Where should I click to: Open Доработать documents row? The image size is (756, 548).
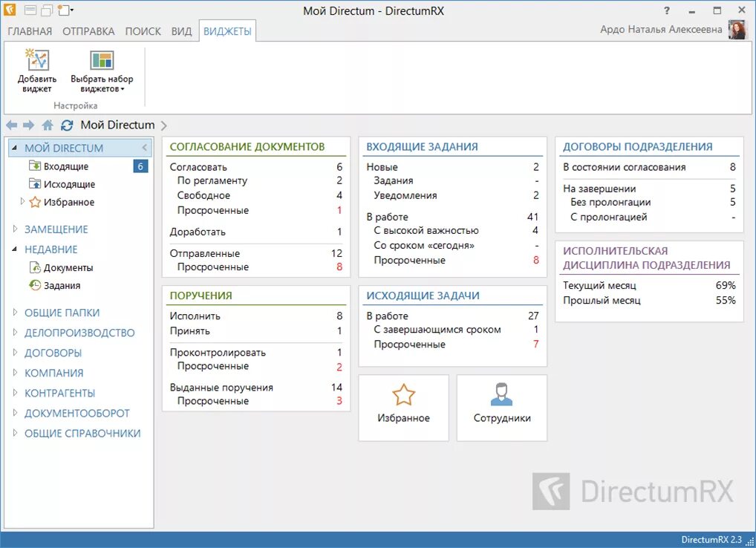pyautogui.click(x=256, y=232)
